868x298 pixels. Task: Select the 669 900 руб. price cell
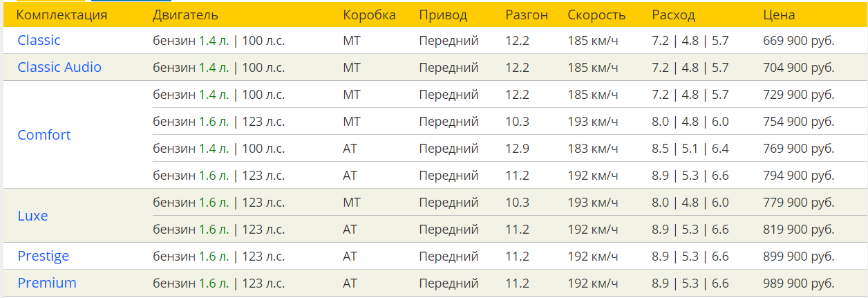click(x=799, y=40)
